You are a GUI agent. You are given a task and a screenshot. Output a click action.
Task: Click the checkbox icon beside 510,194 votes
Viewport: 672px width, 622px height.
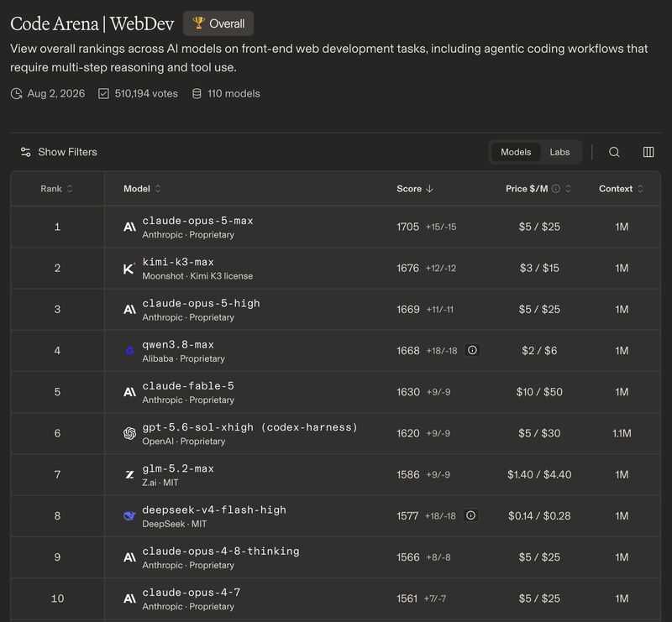[103, 94]
